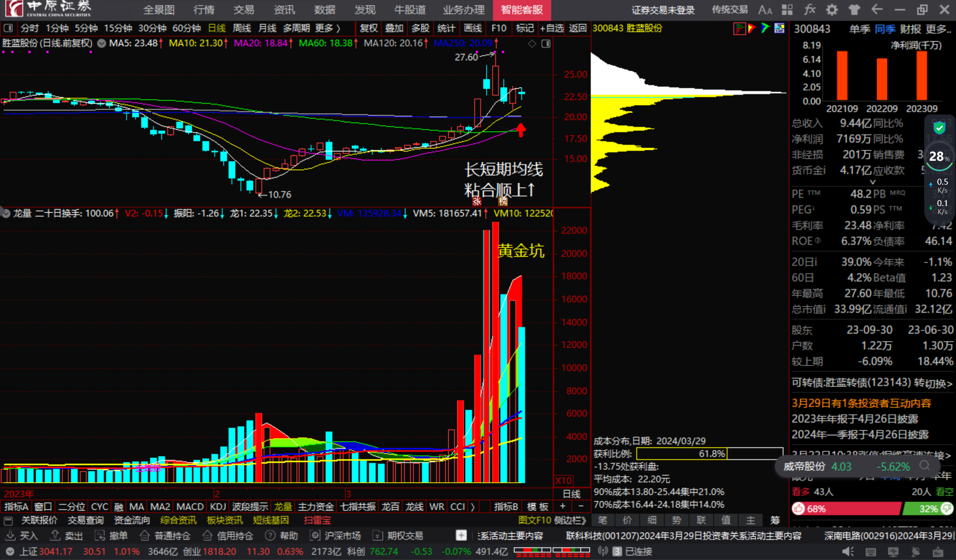Select the chip distribution bars icon
This screenshot has height=560, width=956.
click(739, 29)
